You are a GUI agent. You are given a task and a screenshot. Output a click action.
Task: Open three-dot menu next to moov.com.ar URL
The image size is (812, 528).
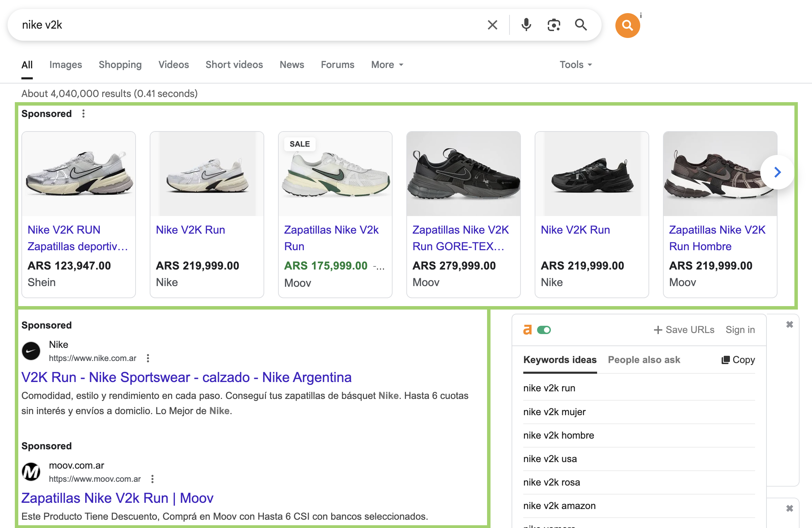[x=152, y=479]
